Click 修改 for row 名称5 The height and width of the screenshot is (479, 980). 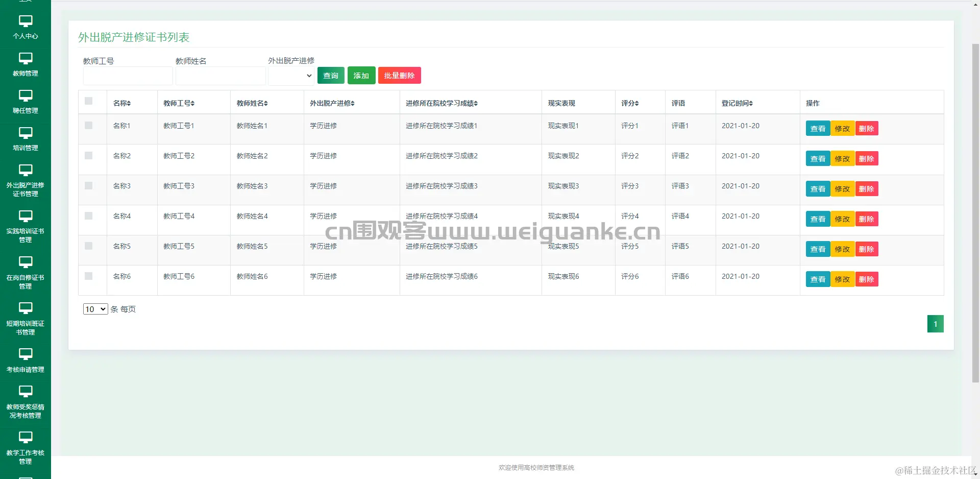842,249
